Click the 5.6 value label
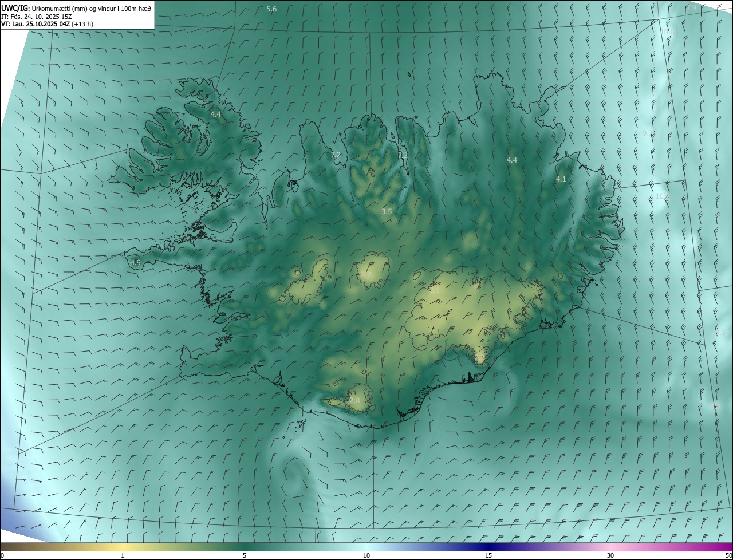Image resolution: width=733 pixels, height=560 pixels. [272, 9]
